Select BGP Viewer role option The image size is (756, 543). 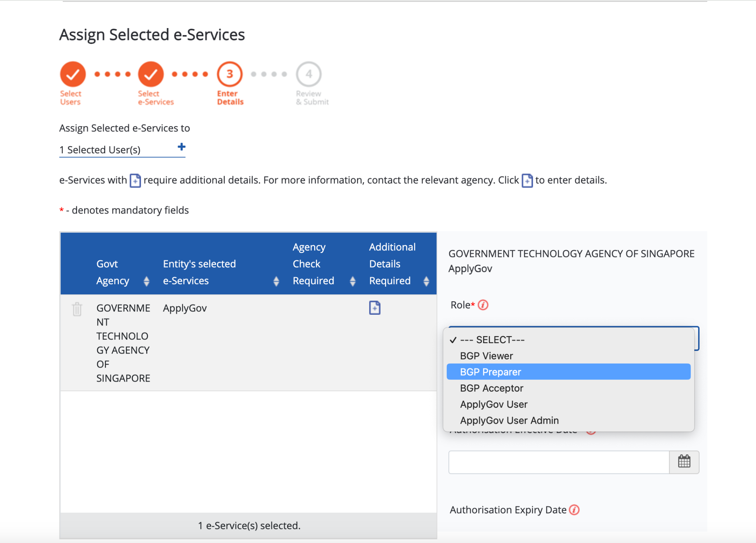click(568, 356)
